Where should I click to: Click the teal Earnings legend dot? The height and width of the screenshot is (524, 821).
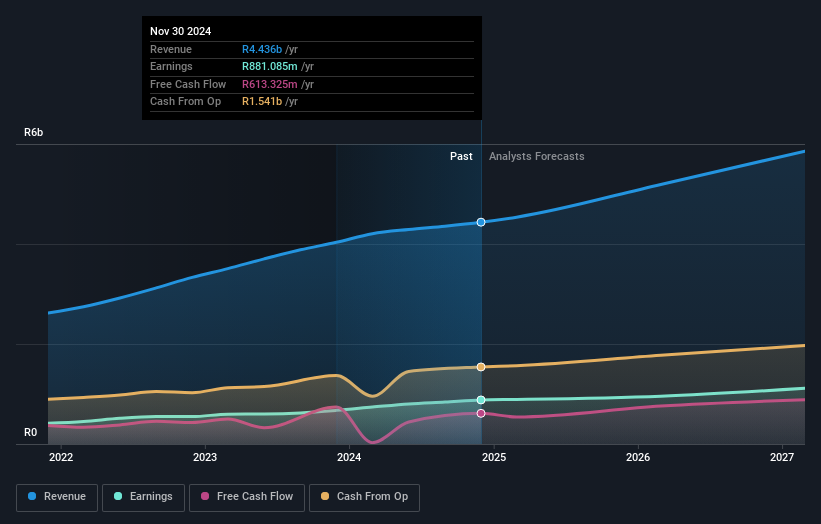[118, 496]
